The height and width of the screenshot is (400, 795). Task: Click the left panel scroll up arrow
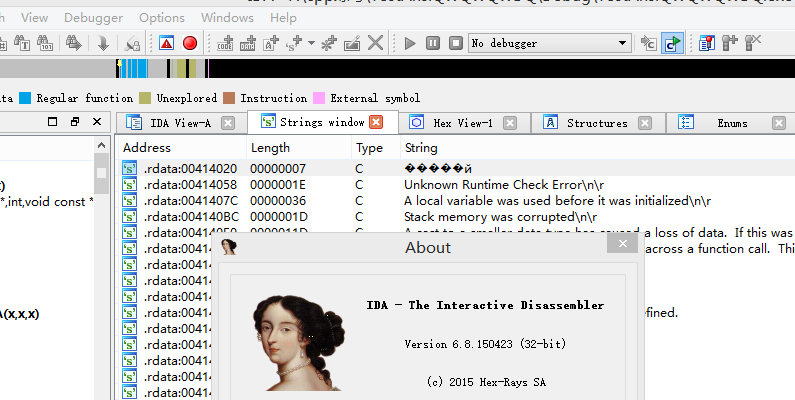101,146
